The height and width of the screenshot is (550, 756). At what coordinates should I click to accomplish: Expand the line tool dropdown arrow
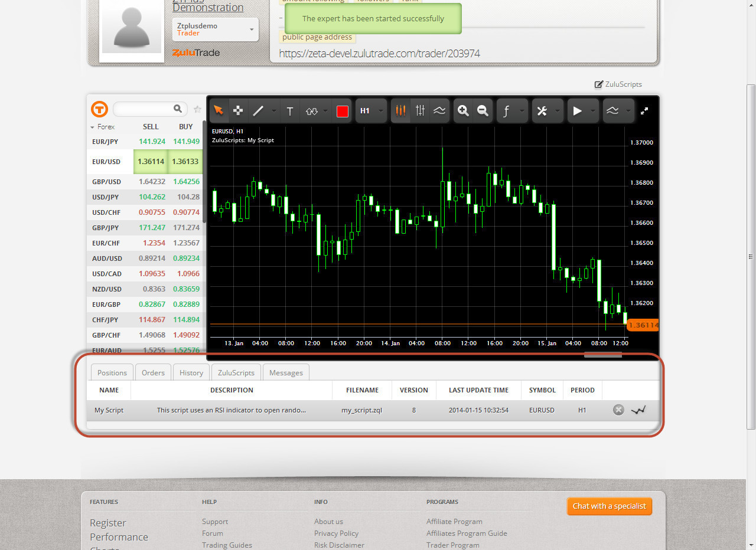[x=274, y=111]
